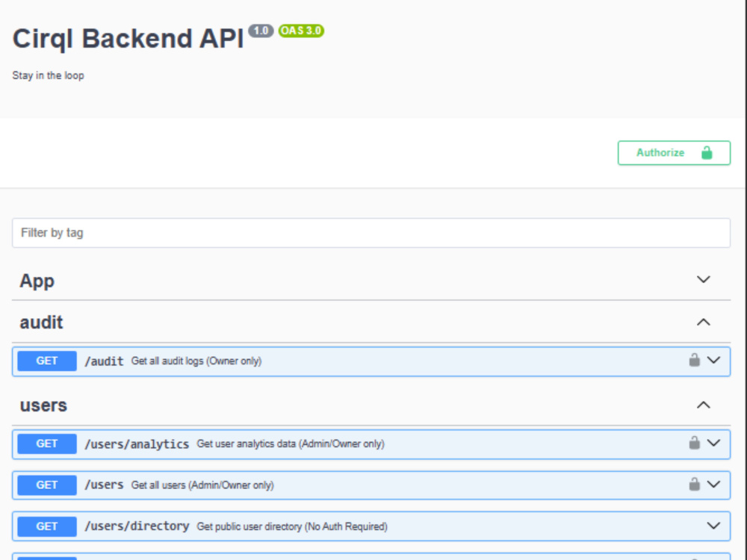Click the GET badge for /audit
Screen dimensions: 747x560
click(x=46, y=361)
